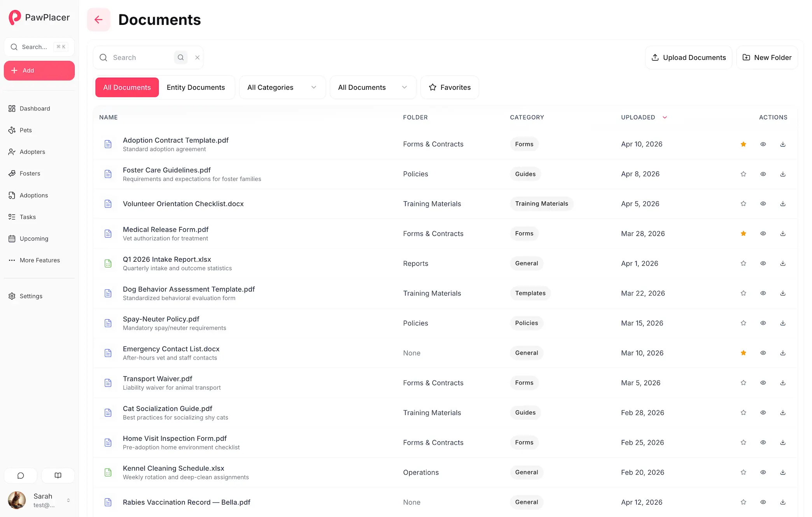Screen dimensions: 812x517
Task: Open the Pets section from the sidebar
Action: [25, 130]
